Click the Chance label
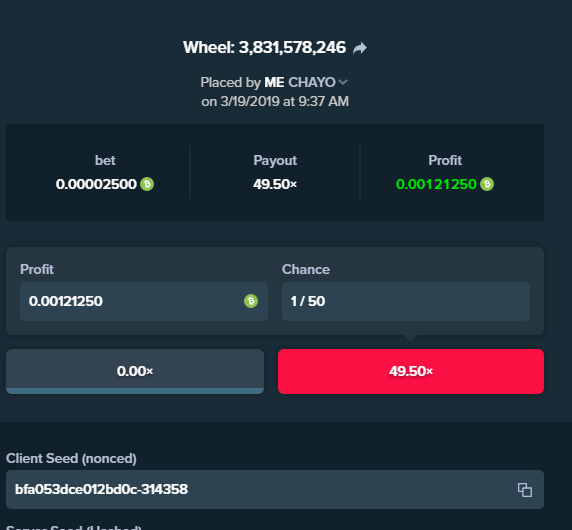Viewport: 572px width, 530px height. (x=306, y=269)
